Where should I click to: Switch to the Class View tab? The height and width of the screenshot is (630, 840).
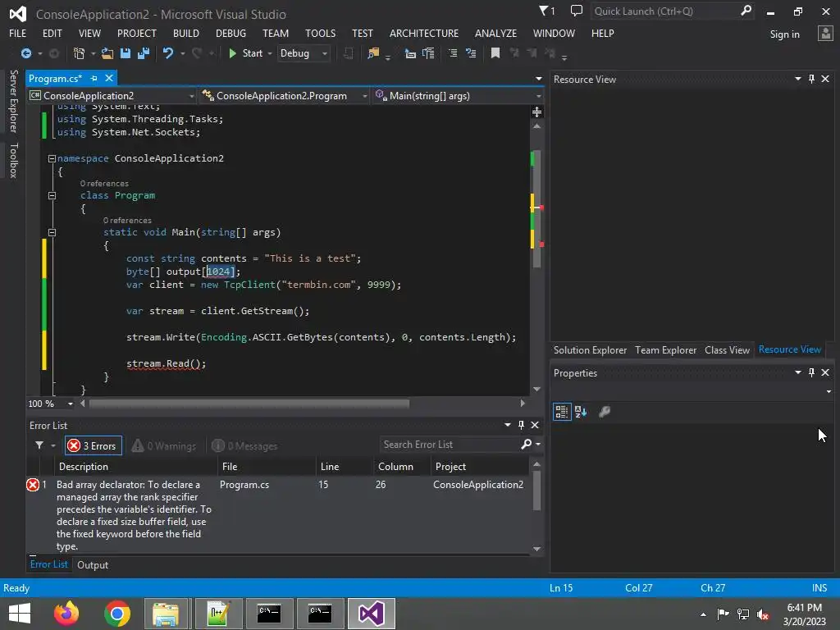point(727,349)
